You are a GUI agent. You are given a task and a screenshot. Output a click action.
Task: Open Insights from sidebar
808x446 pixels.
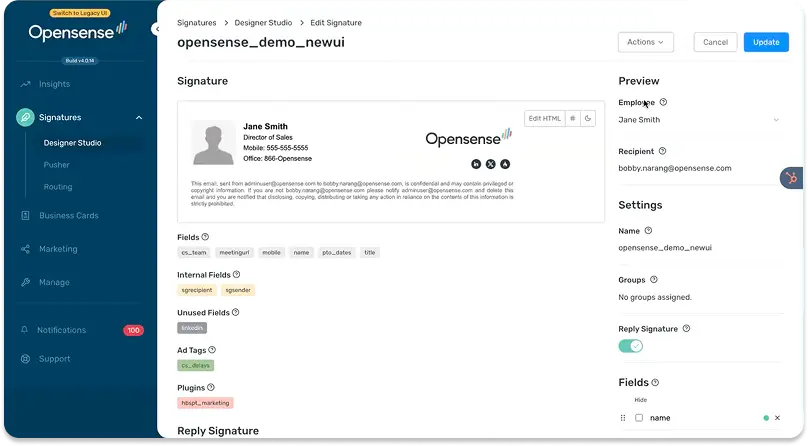[54, 84]
